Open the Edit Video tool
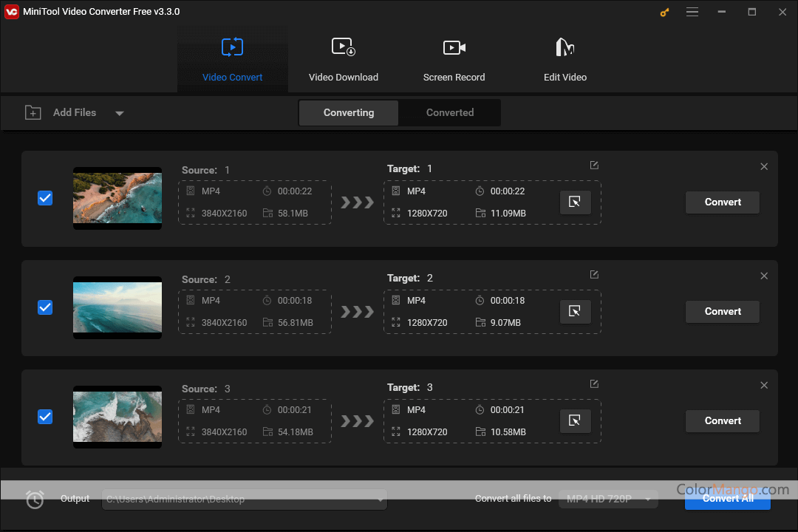Viewport: 798px width, 532px height. 565,59
